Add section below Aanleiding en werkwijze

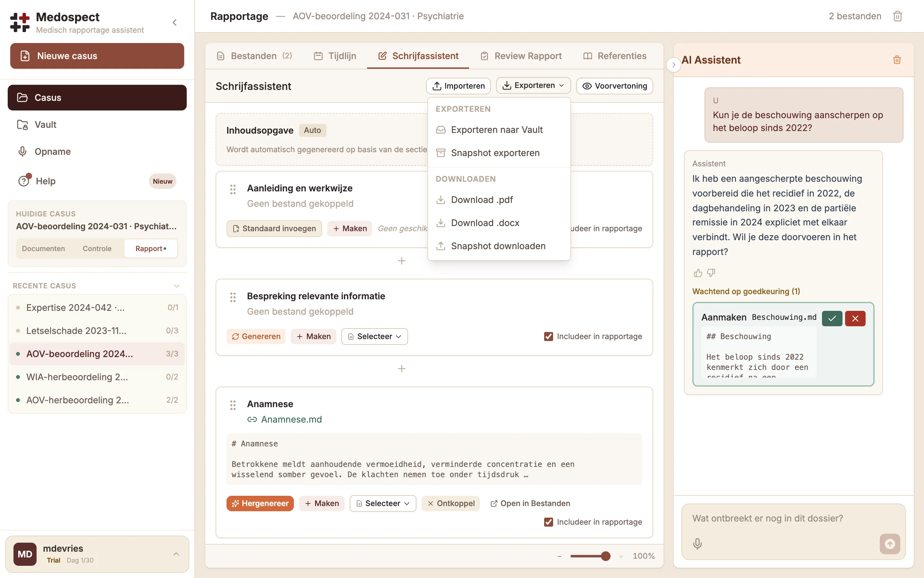[x=401, y=261]
